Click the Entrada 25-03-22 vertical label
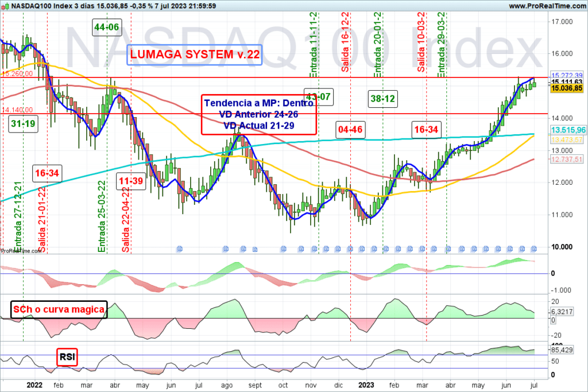Image resolution: width=588 pixels, height=392 pixels. (102, 216)
